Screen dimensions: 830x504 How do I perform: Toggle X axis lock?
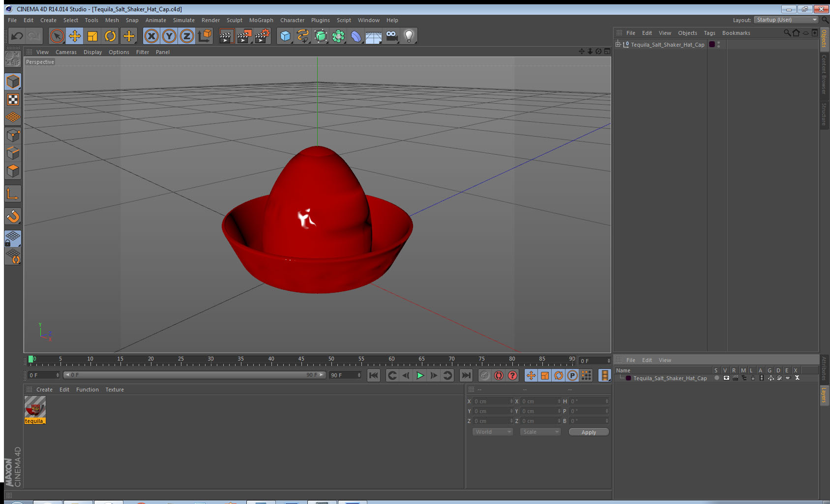151,36
